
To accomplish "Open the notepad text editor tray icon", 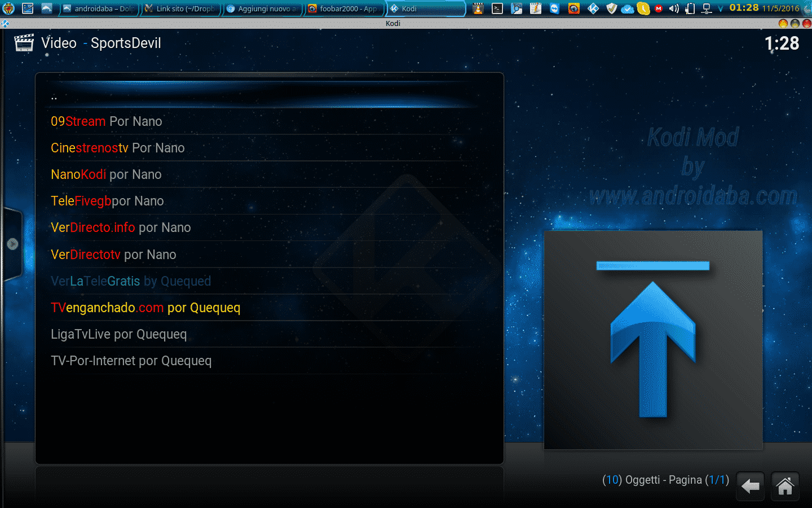I will tap(536, 8).
